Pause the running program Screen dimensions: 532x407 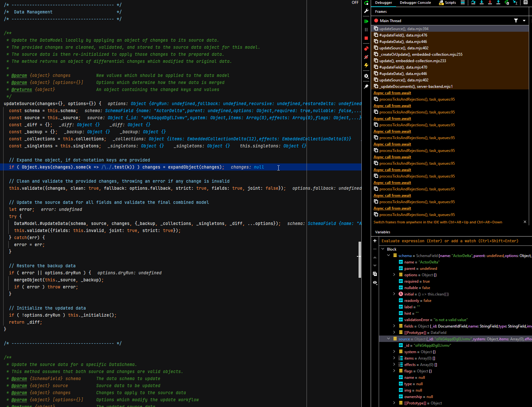(x=366, y=29)
